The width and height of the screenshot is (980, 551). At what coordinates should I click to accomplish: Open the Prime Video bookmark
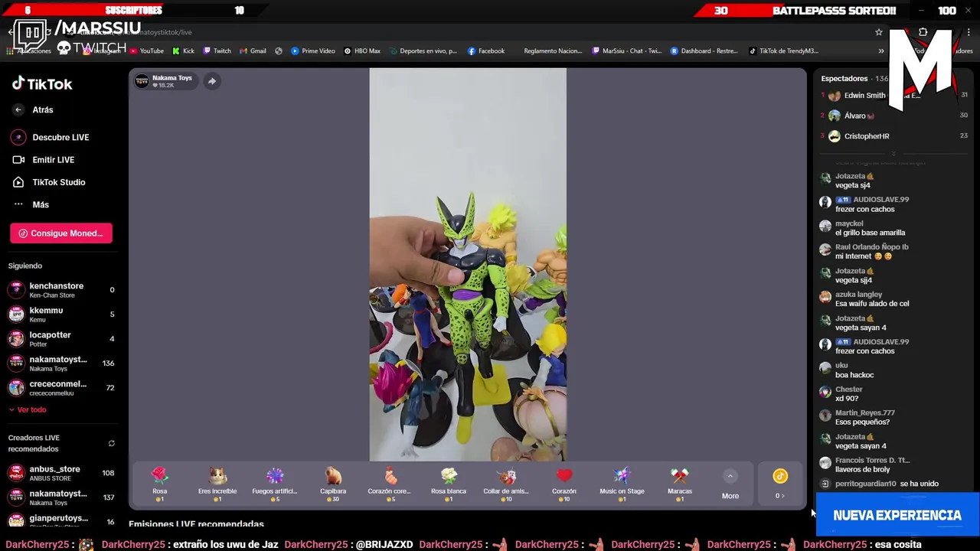[x=312, y=51]
